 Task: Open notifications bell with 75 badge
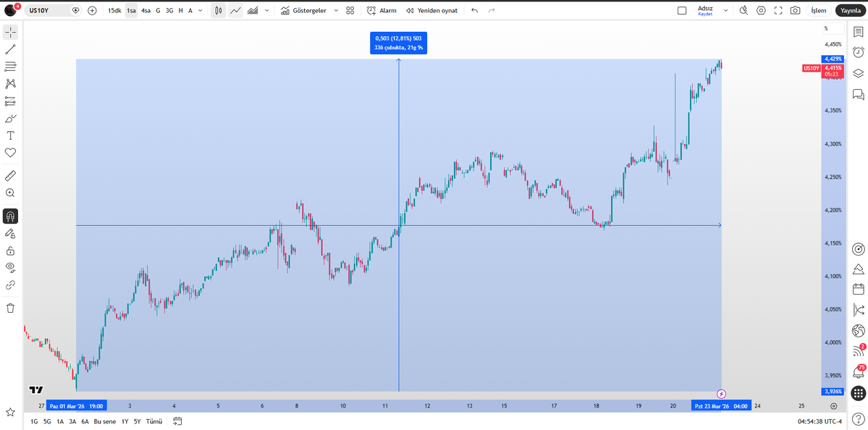tap(858, 372)
